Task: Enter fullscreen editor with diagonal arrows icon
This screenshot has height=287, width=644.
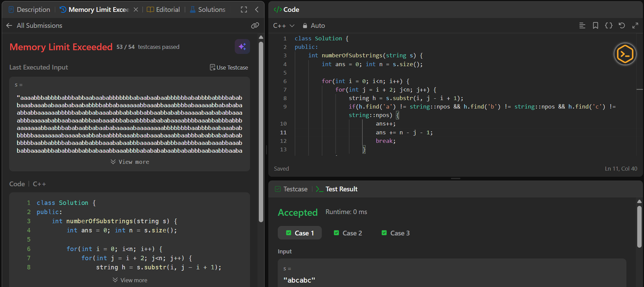Action: pos(634,25)
